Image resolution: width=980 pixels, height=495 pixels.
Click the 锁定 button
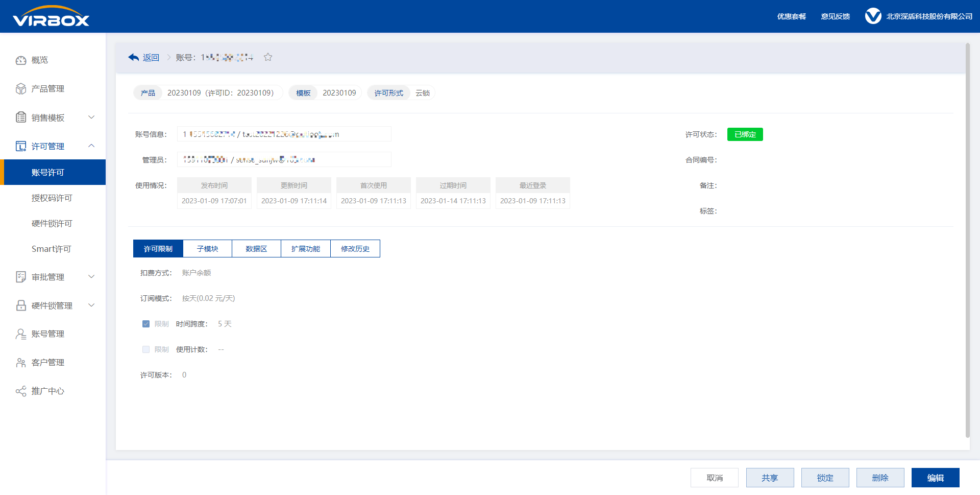pyautogui.click(x=825, y=478)
